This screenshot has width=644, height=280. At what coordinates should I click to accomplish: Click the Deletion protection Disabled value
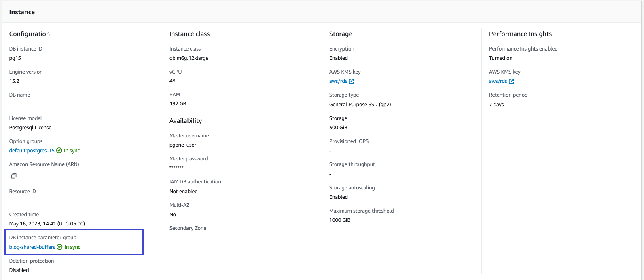[x=19, y=270]
